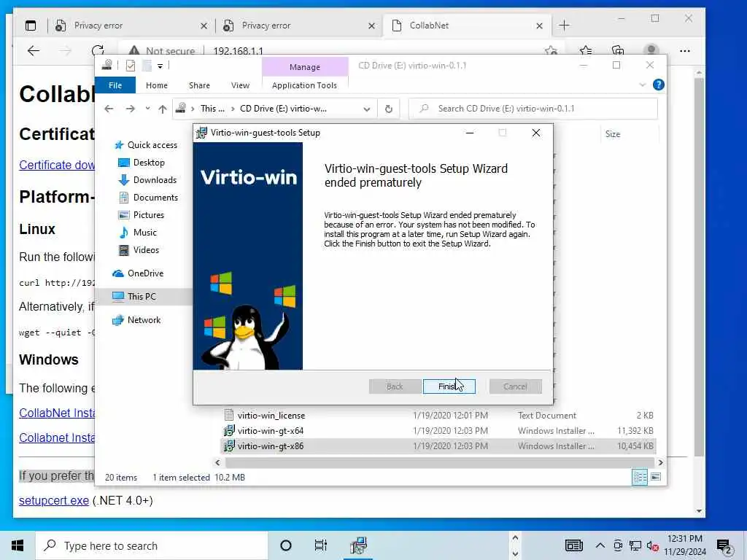Go back in File Explorer

coord(109,109)
